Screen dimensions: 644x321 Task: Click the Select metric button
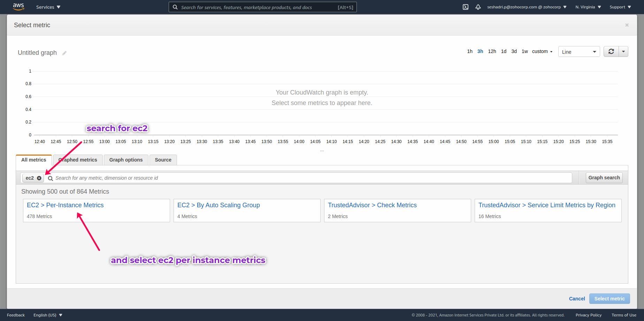(609, 299)
